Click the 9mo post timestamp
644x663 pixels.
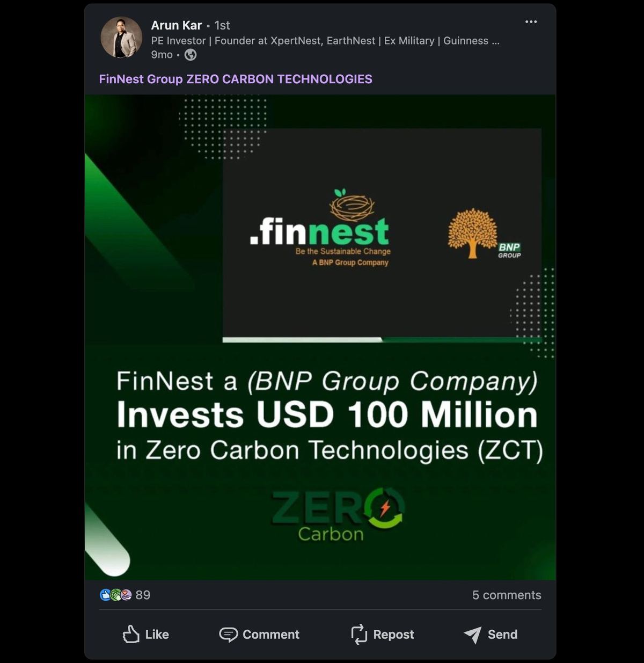point(162,55)
